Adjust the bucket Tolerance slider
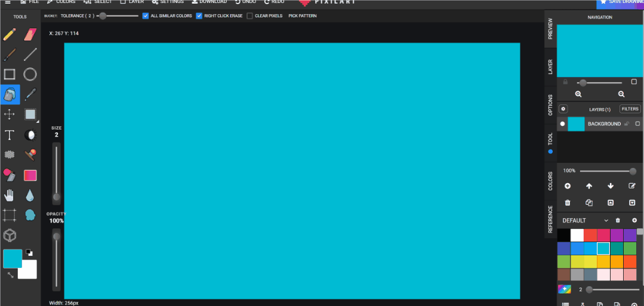Image resolution: width=644 pixels, height=306 pixels. point(118,16)
